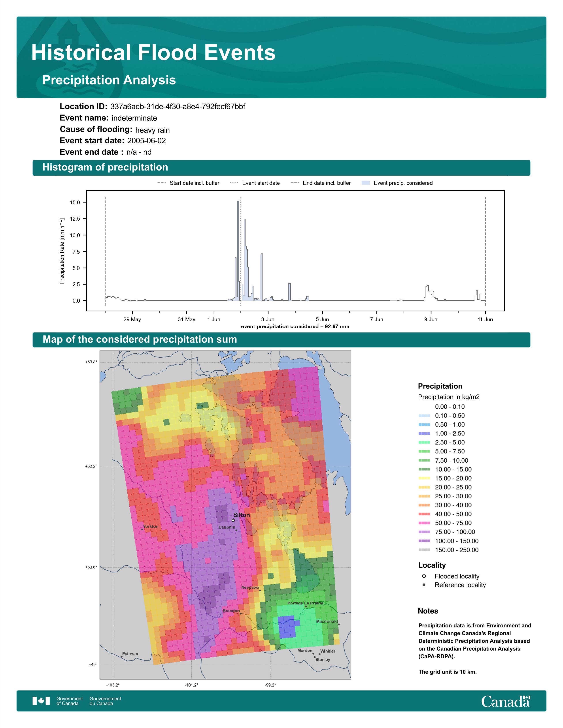Image resolution: width=563 pixels, height=728 pixels.
Task: Click the +52.2° latitude label
Action: tap(91, 466)
